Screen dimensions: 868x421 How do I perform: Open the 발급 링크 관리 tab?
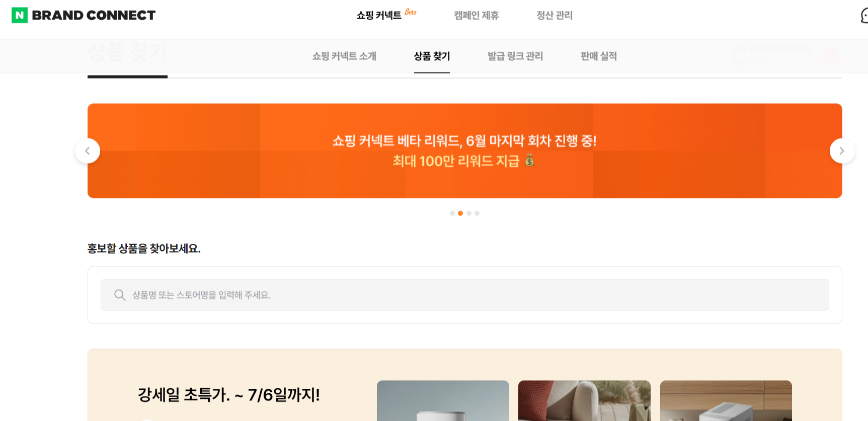(515, 56)
